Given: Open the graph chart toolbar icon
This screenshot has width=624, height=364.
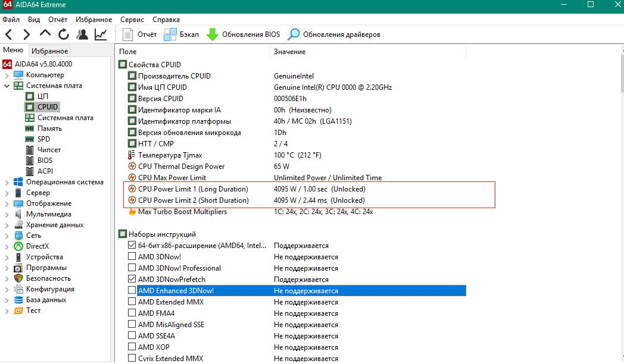Looking at the screenshot, I should [101, 34].
